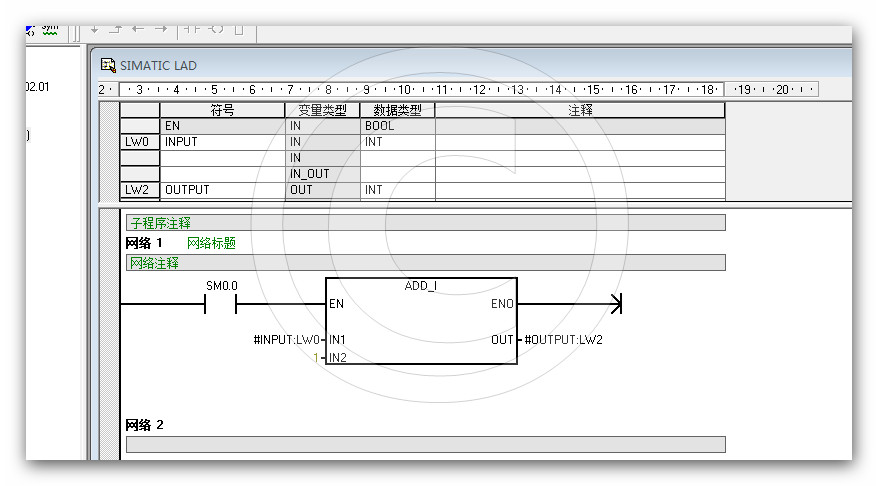Viewport: 878px width, 486px height.
Task: Click the insert line down toolbar icon
Action: tap(95, 29)
